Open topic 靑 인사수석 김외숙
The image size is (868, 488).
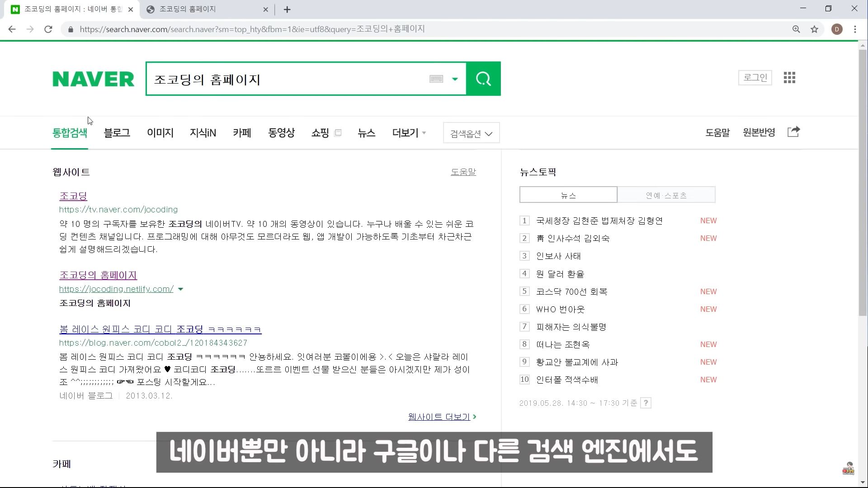pyautogui.click(x=573, y=238)
